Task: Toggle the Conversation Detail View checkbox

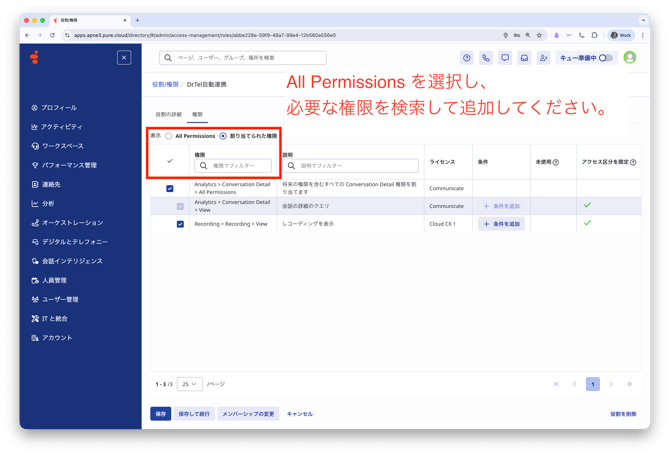Action: (x=180, y=206)
